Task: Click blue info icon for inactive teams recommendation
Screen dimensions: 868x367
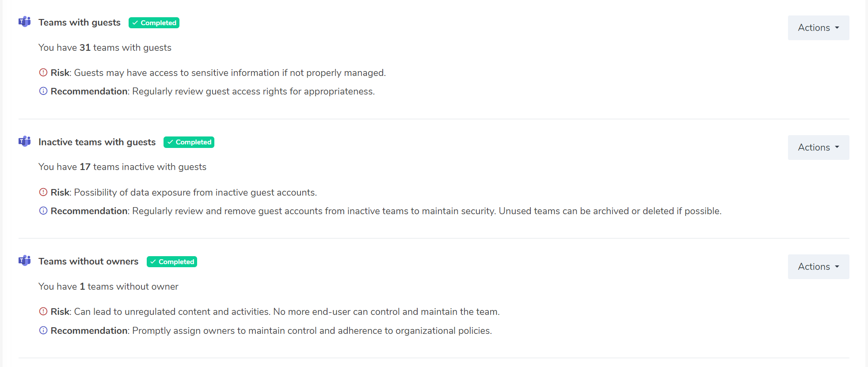Action: pyautogui.click(x=43, y=211)
